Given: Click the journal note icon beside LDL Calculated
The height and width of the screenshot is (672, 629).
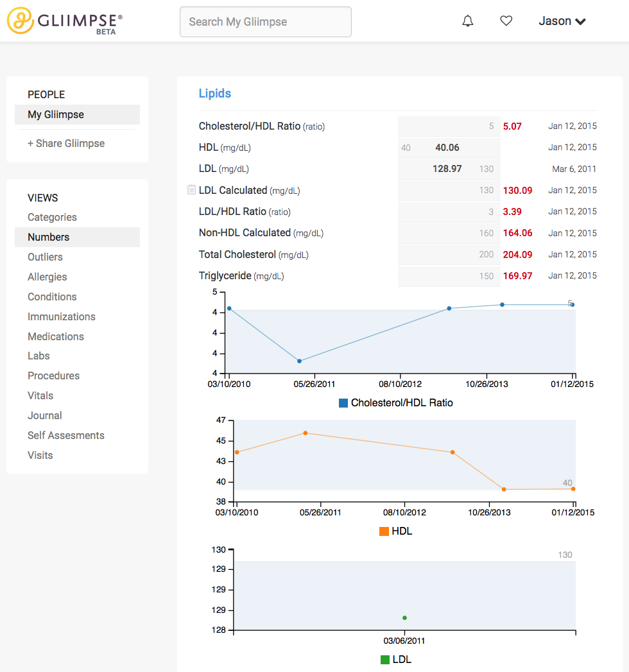Looking at the screenshot, I should (x=191, y=189).
